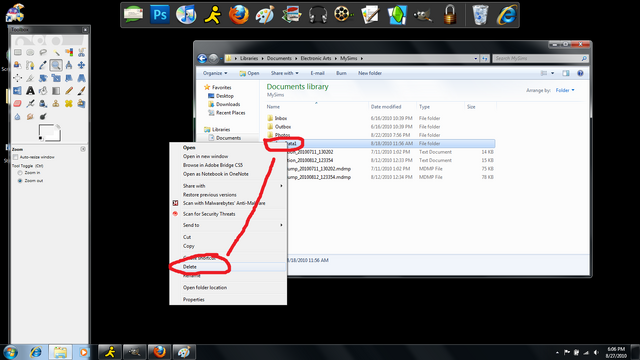Select the Move tool
The image size is (640, 360).
coord(82,65)
